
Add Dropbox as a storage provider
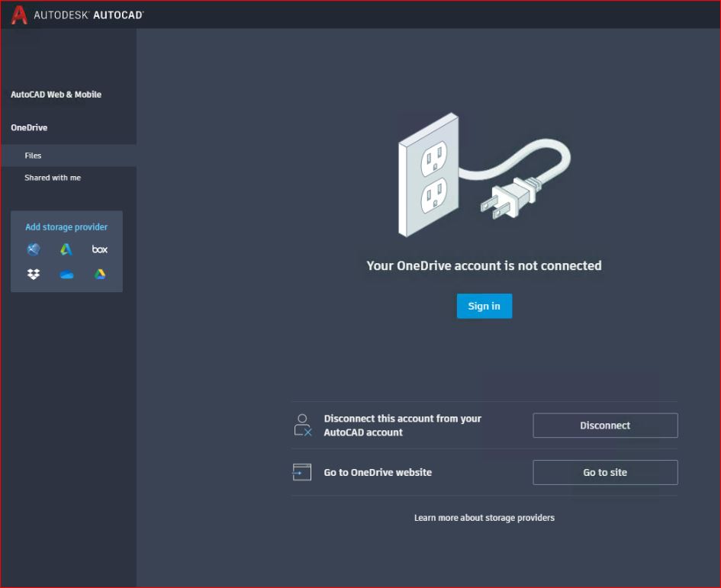tap(33, 275)
